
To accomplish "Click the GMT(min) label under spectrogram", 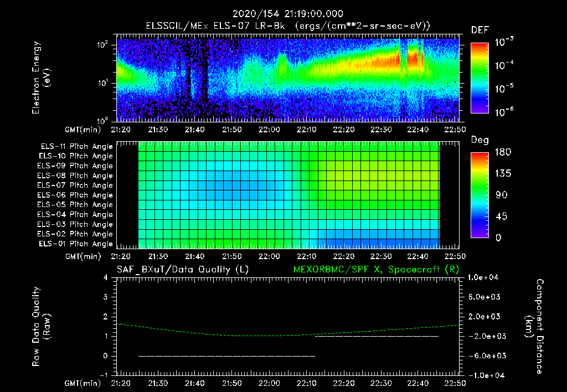I will 83,130.
